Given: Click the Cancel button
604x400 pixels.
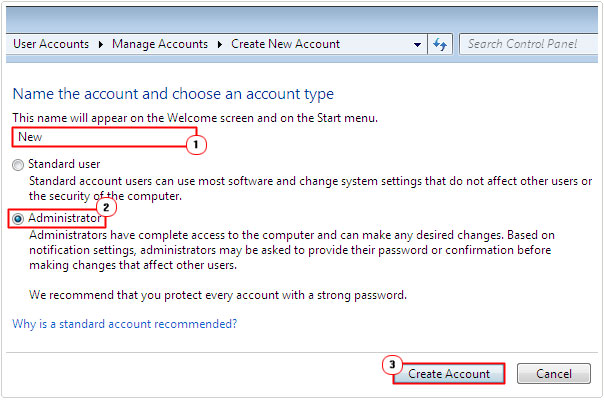Looking at the screenshot, I should pyautogui.click(x=554, y=373).
